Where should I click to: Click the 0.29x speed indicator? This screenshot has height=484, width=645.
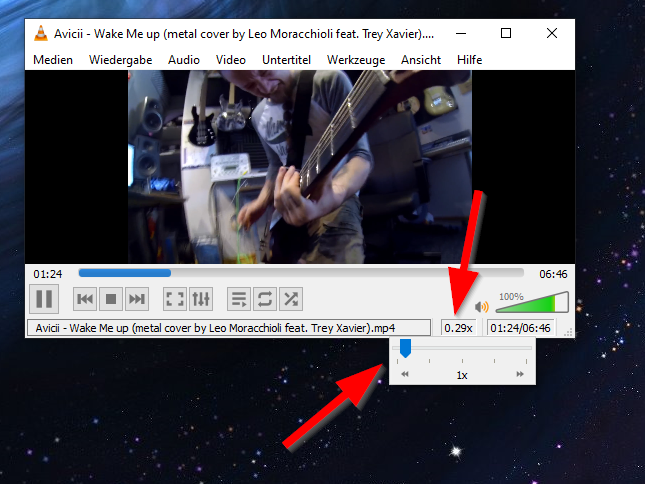(458, 328)
